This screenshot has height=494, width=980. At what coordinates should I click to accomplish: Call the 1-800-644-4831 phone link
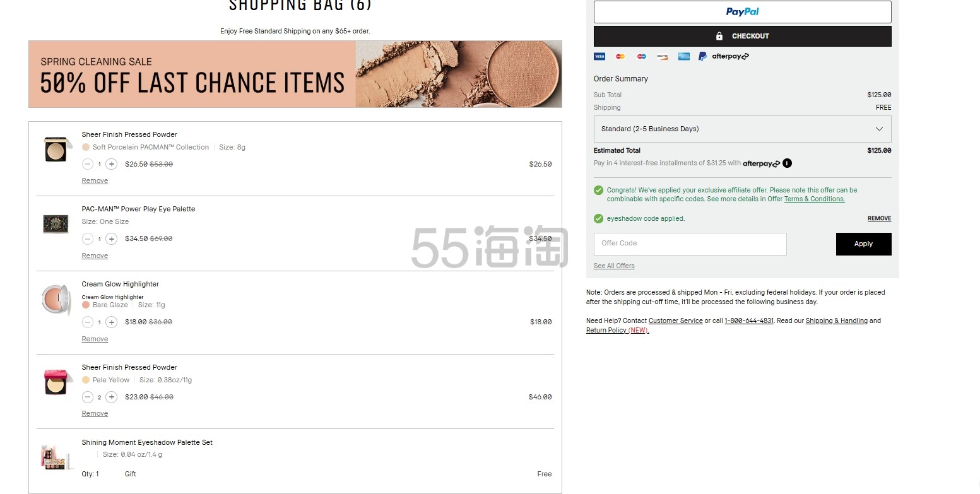coord(749,321)
